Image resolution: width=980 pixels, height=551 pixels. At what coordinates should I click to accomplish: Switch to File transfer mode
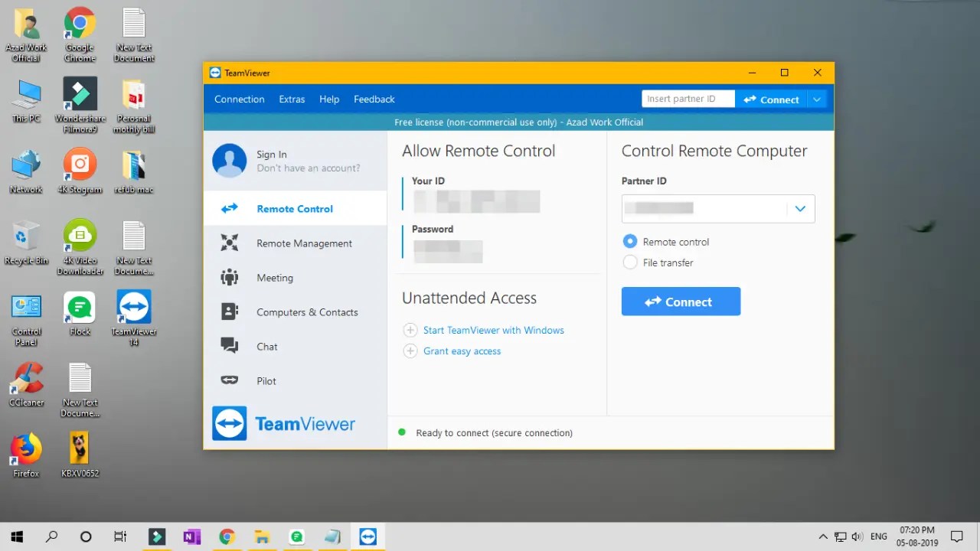coord(629,262)
